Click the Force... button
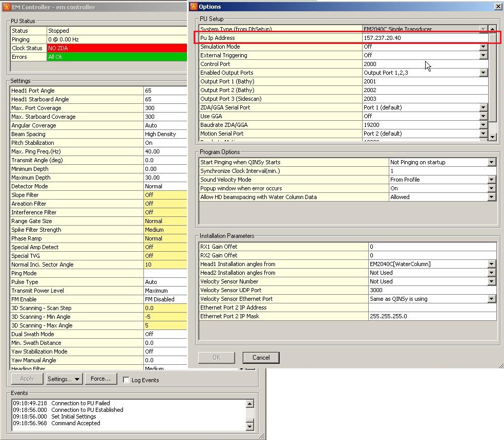This screenshot has height=440, width=504. coord(100,379)
